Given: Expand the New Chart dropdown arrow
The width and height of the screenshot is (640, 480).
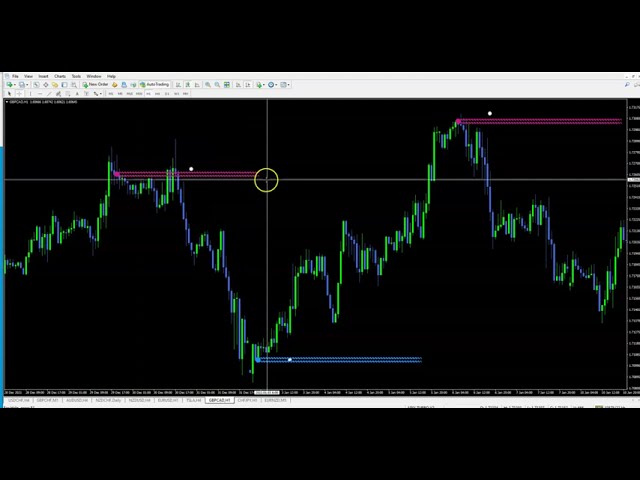Looking at the screenshot, I should (15, 85).
